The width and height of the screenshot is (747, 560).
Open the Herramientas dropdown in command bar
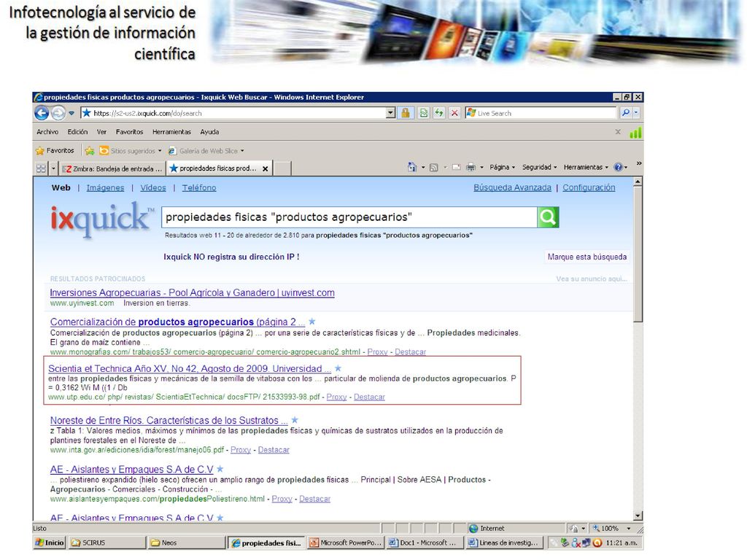coord(586,167)
